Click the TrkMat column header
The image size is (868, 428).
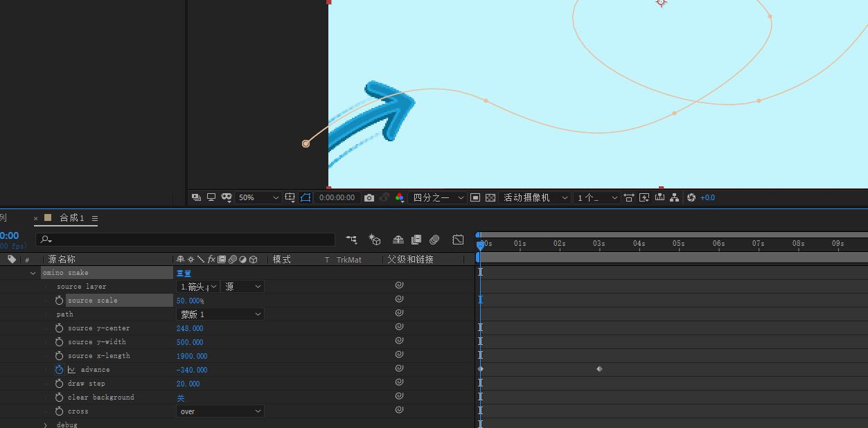pos(349,260)
